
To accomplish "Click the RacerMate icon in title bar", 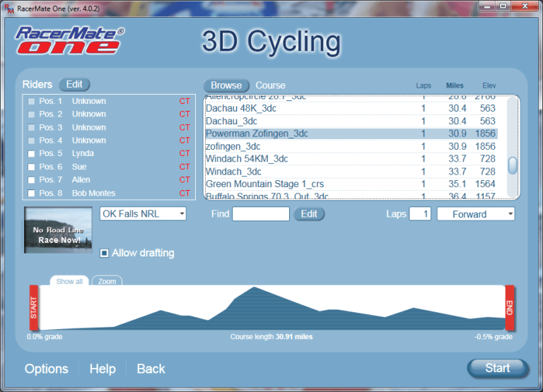I will (8, 6).
